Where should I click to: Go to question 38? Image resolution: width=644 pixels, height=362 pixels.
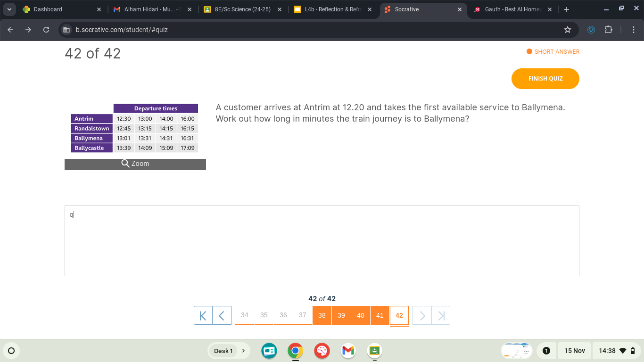322,315
